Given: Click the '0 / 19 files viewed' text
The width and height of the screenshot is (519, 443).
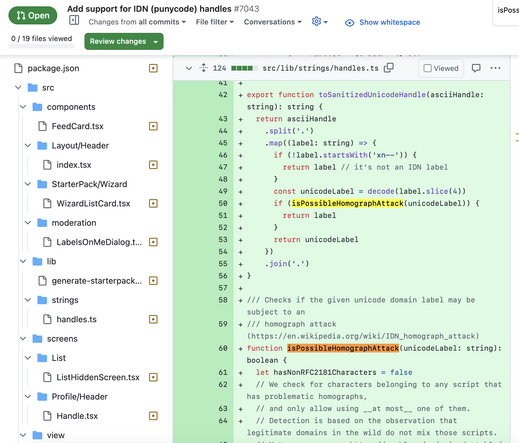Looking at the screenshot, I should point(42,38).
